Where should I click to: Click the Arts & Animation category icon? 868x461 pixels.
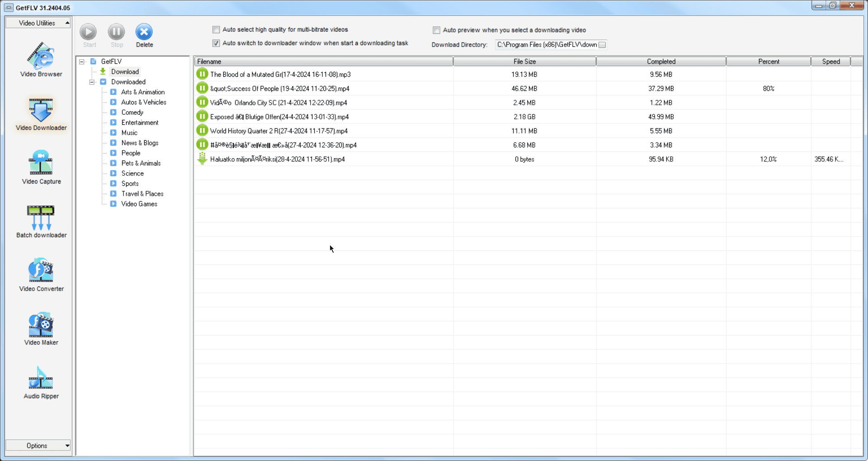pyautogui.click(x=113, y=92)
